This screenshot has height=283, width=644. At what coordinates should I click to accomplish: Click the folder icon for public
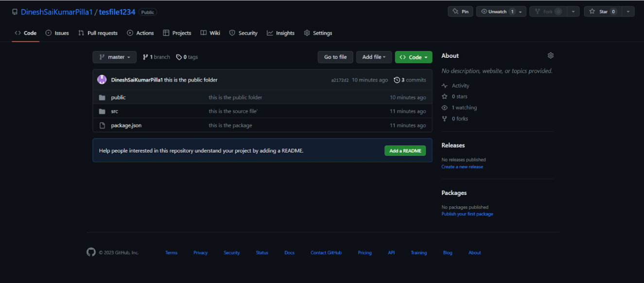(102, 97)
